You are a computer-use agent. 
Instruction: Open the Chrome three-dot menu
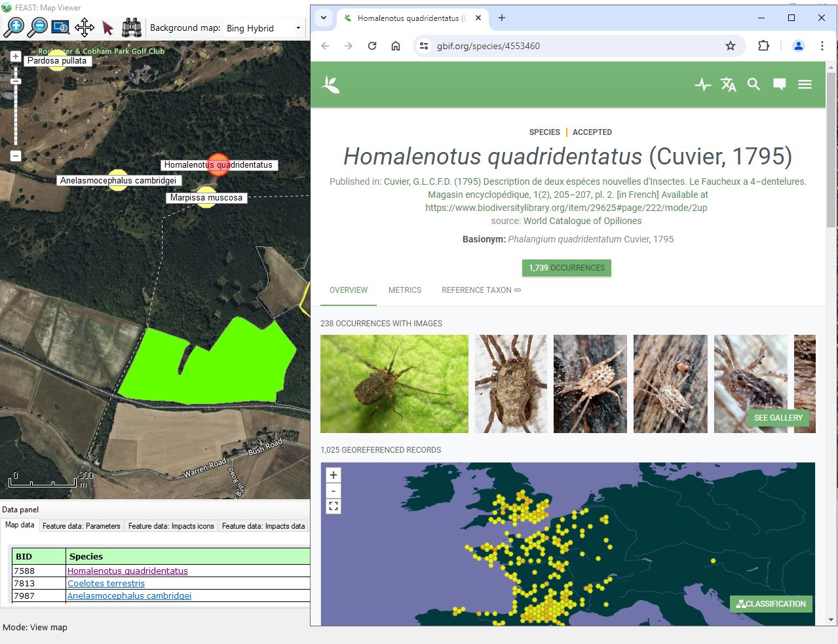pos(822,46)
